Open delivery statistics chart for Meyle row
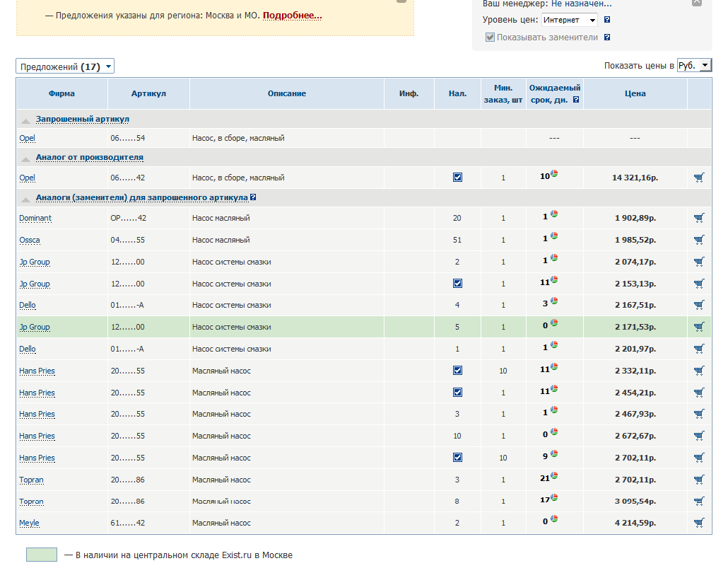The height and width of the screenshot is (573, 728). coord(554,519)
